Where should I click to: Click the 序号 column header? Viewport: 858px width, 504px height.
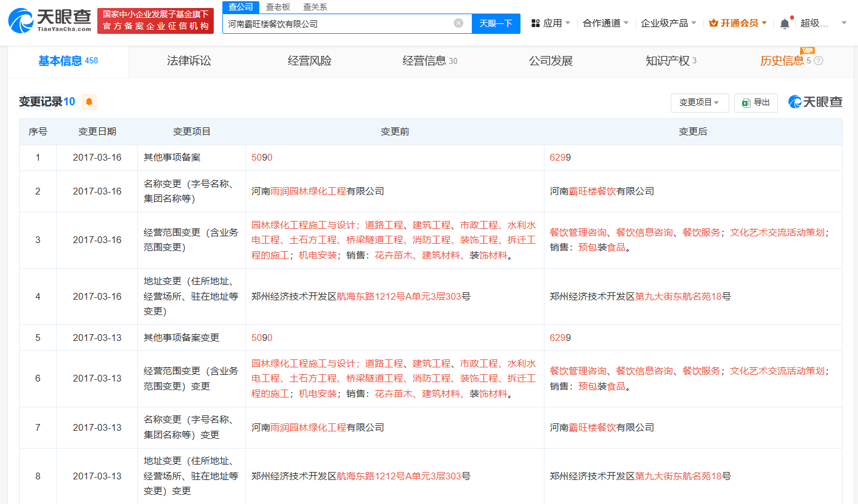pos(38,132)
